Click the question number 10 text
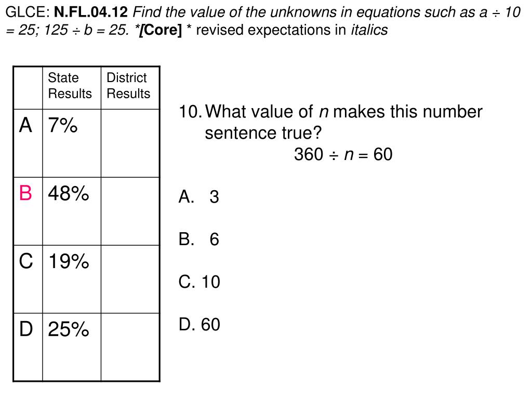The height and width of the screenshot is (399, 532). pos(190,112)
